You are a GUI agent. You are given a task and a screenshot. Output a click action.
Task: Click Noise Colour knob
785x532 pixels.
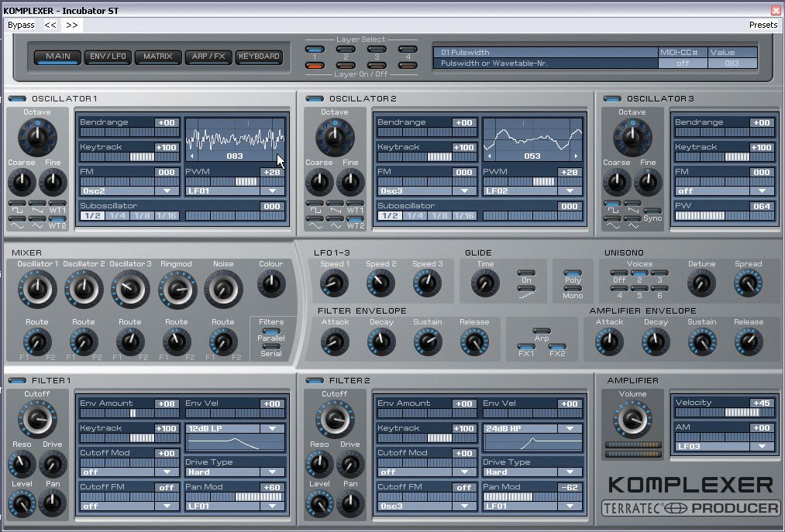271,283
